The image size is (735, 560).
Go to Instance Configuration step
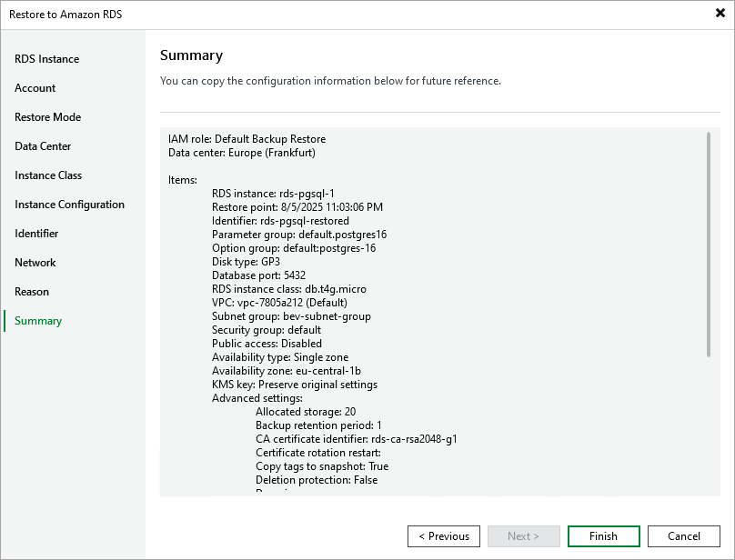(69, 205)
